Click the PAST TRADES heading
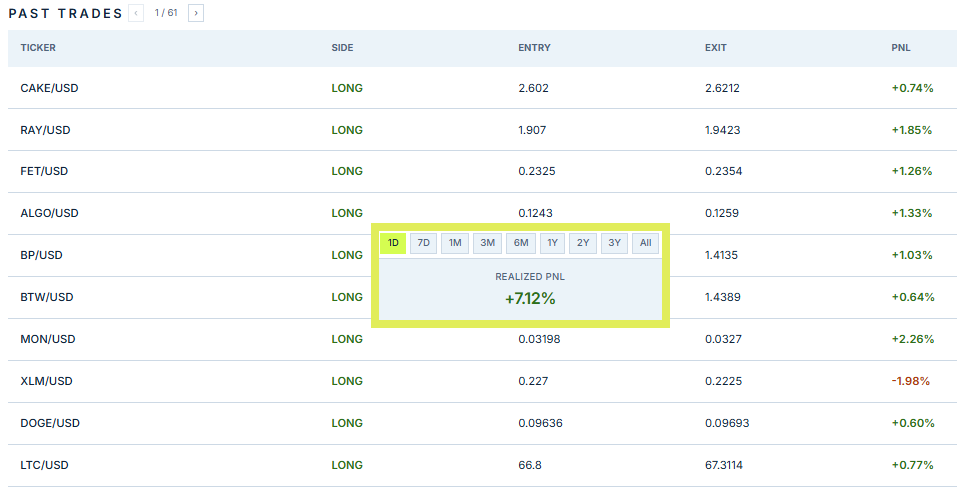 click(66, 13)
